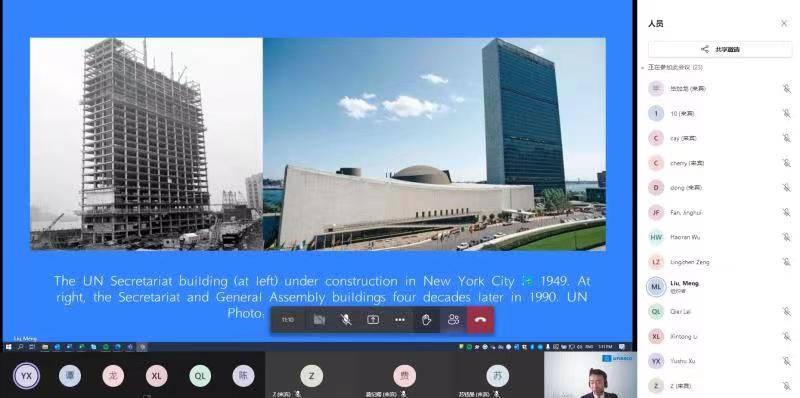Image resolution: width=800 pixels, height=398 pixels.
Task: Select the QL avatar in bottom strip
Action: pos(200,376)
